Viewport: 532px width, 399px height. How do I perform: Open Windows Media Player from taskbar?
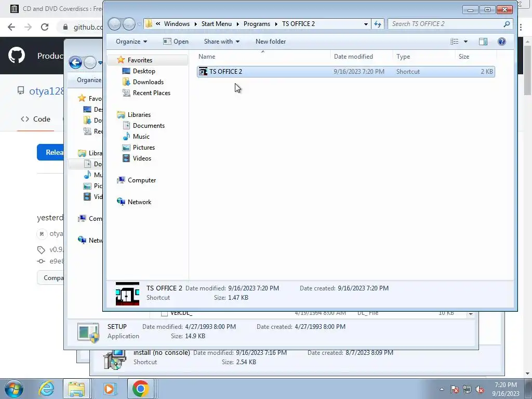point(109,389)
